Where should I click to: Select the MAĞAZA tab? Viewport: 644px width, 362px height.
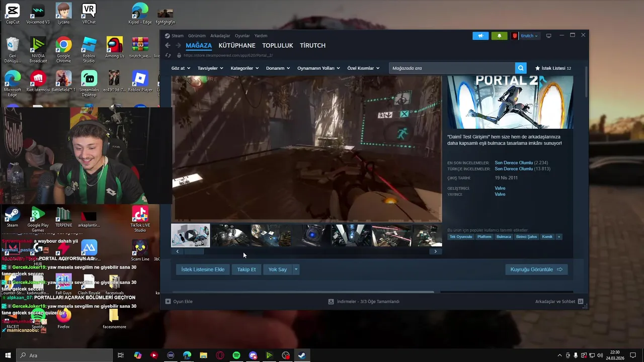[199, 45]
